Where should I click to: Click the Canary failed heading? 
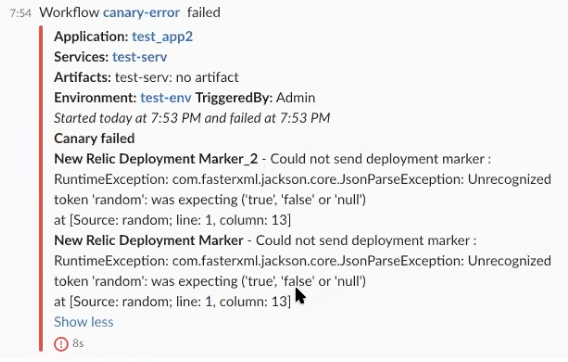pyautogui.click(x=94, y=138)
